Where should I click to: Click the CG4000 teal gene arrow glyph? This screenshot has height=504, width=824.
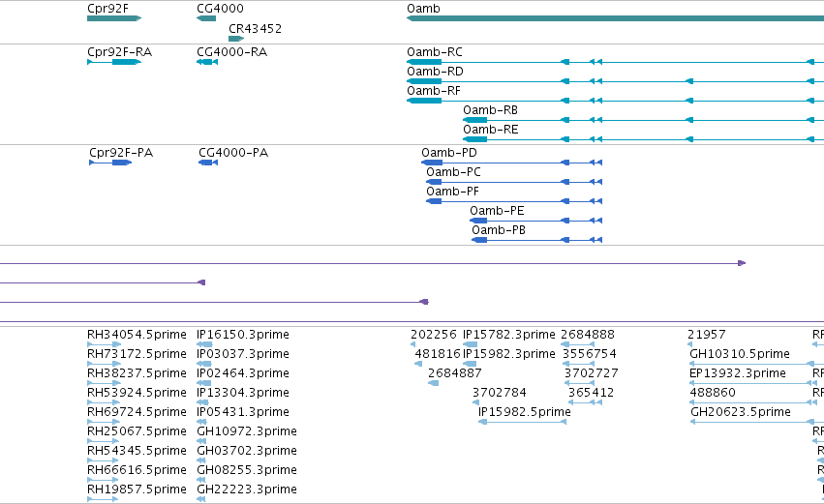[x=206, y=18]
